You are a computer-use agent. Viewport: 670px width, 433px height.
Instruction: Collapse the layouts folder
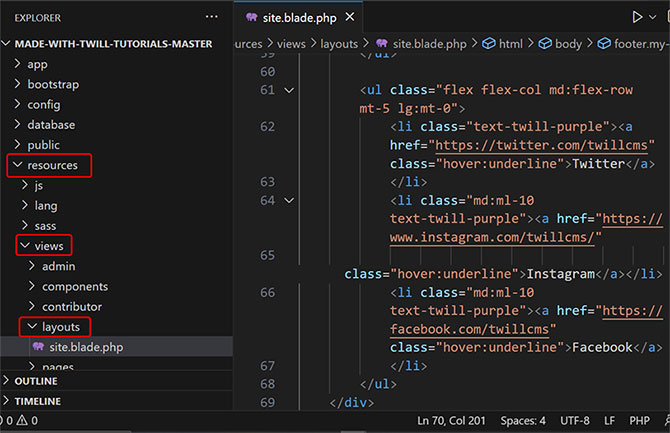coord(54,326)
